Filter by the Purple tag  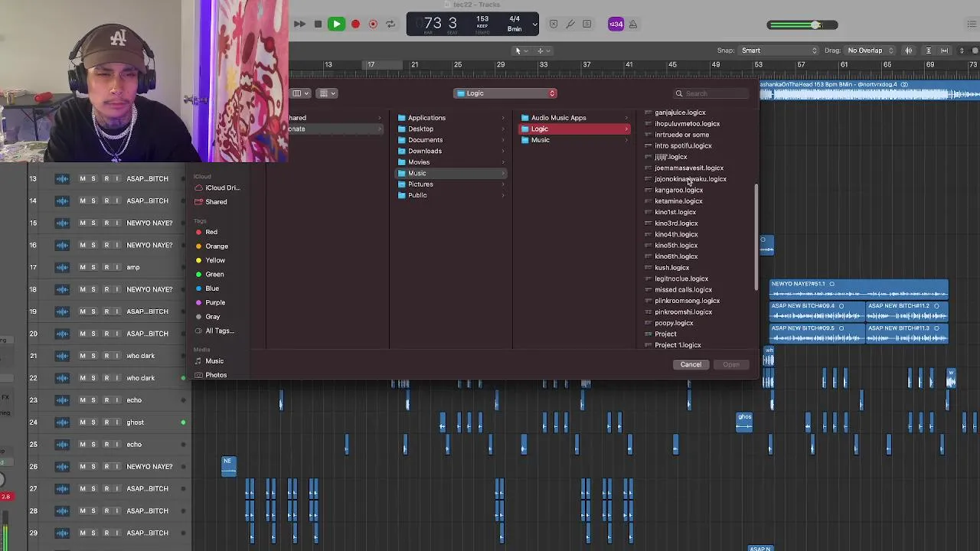pyautogui.click(x=211, y=303)
